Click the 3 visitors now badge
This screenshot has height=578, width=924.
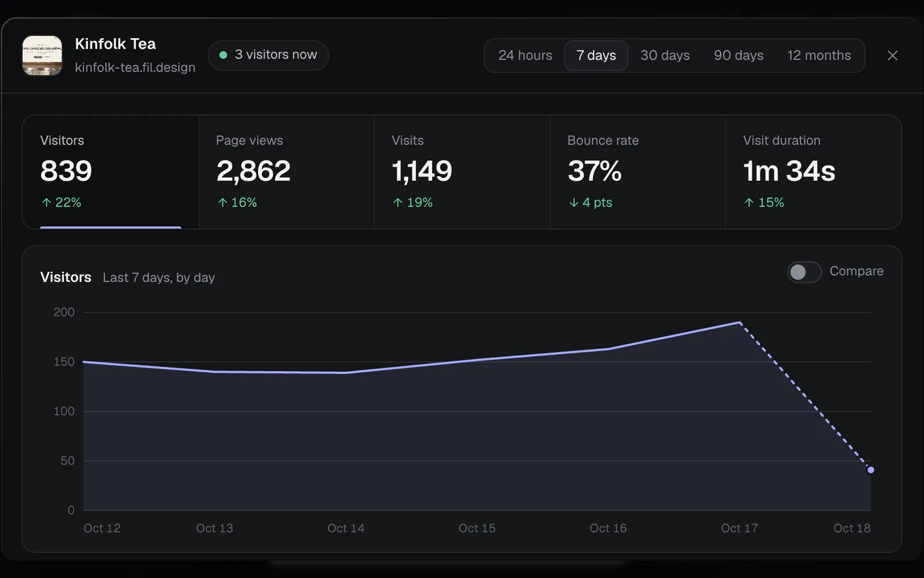pos(268,55)
